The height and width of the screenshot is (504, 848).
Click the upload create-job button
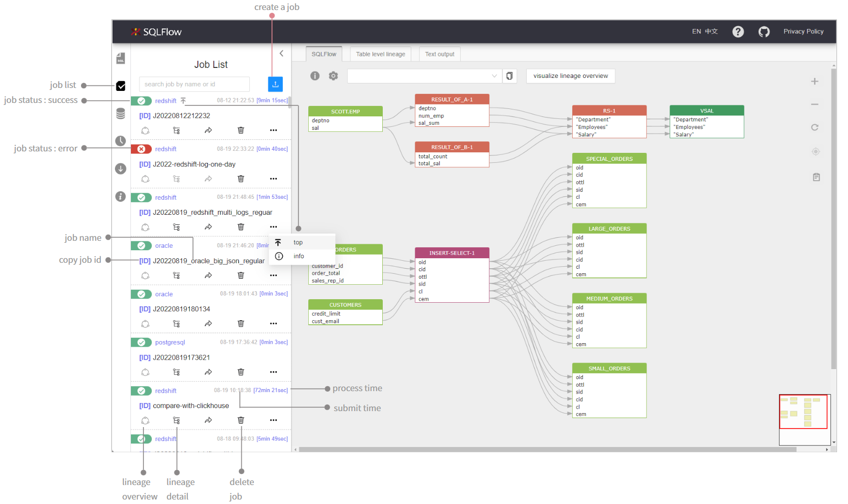tap(275, 84)
